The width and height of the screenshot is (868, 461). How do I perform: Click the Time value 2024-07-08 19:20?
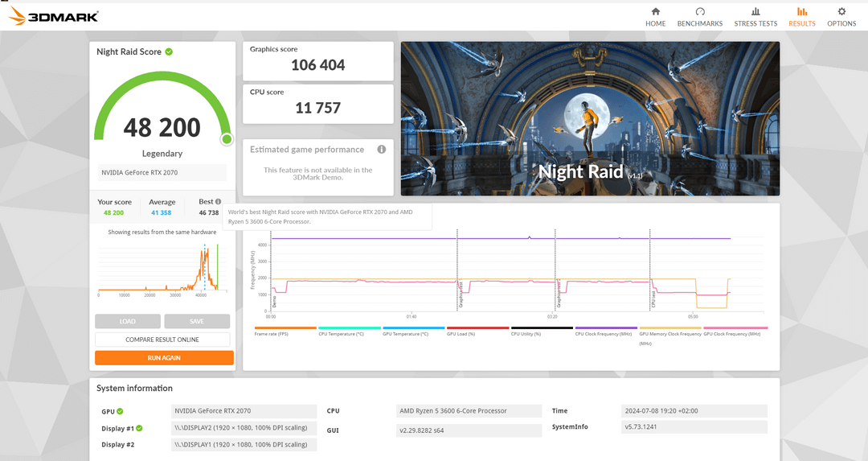click(x=694, y=411)
